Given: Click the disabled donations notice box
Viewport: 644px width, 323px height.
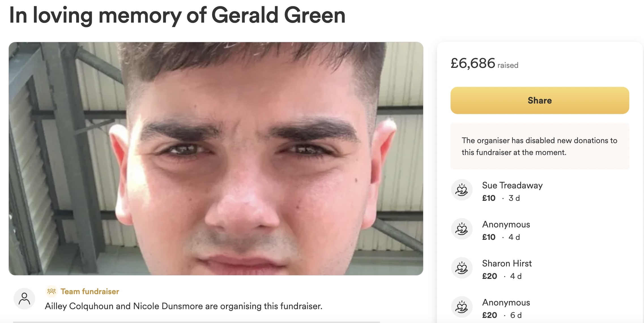Looking at the screenshot, I should pos(540,146).
